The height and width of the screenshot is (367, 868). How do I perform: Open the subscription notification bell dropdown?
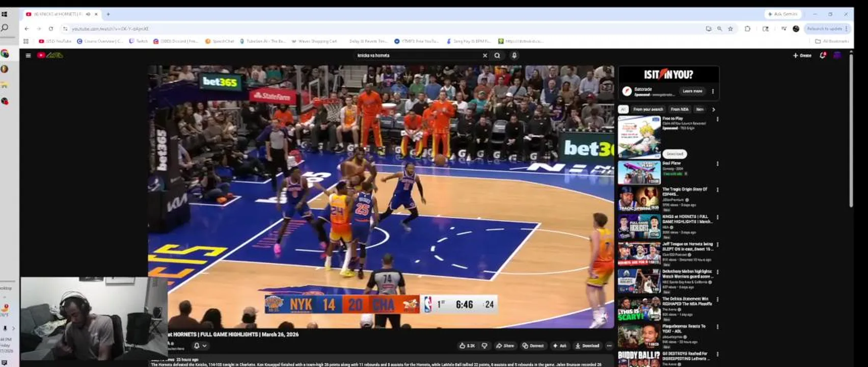coord(200,346)
